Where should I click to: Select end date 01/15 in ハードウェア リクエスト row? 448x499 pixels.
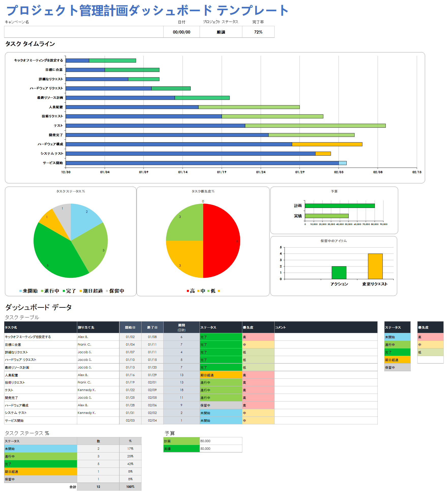click(x=152, y=360)
